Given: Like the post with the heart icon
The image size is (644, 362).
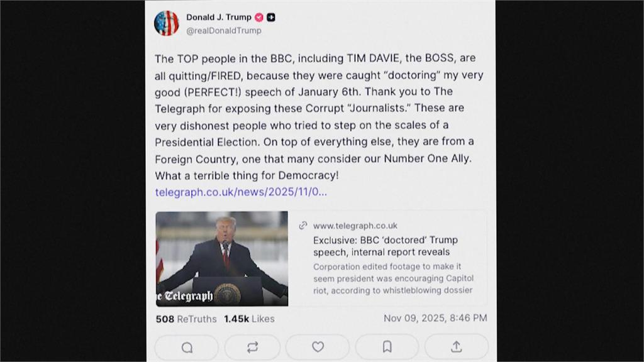Looking at the screenshot, I should [318, 347].
